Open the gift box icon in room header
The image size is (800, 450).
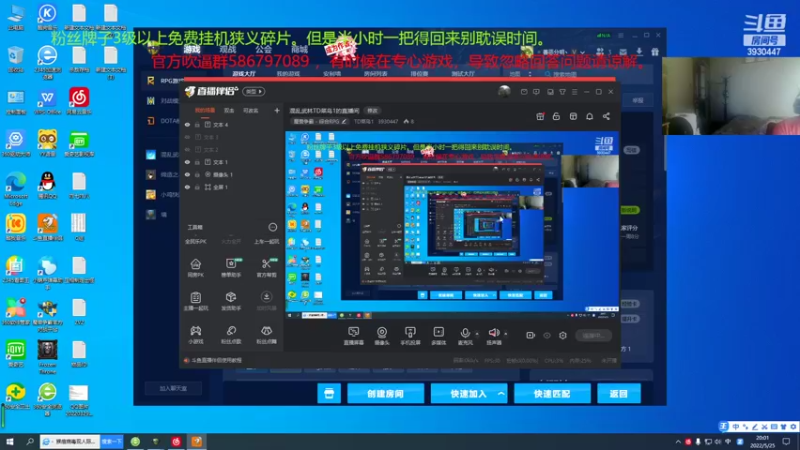coord(540,116)
